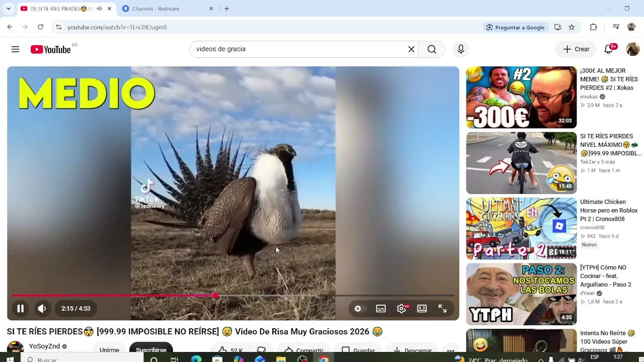644x362 pixels.
Task: Open the YouTube notifications bell
Action: click(x=609, y=49)
